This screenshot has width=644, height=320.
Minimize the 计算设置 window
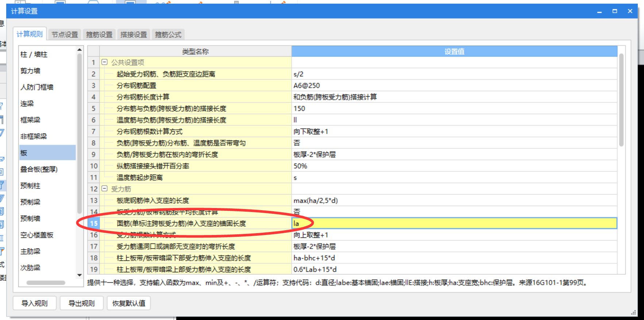[599, 11]
